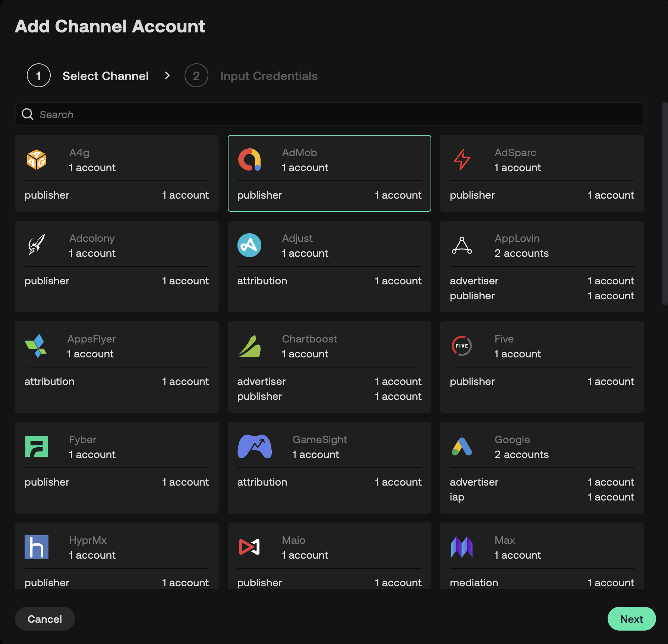Screen dimensions: 668x644
Task: Click the Maio channel name
Action: (294, 540)
